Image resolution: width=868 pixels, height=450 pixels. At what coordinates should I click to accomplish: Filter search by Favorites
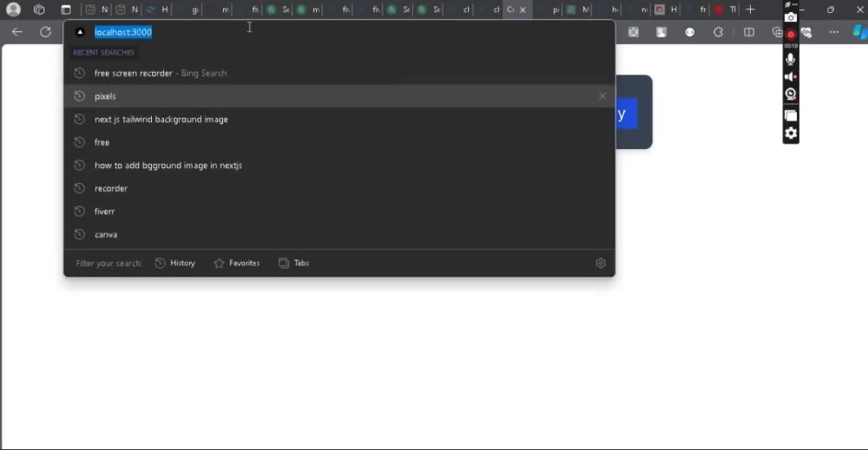pyautogui.click(x=237, y=263)
